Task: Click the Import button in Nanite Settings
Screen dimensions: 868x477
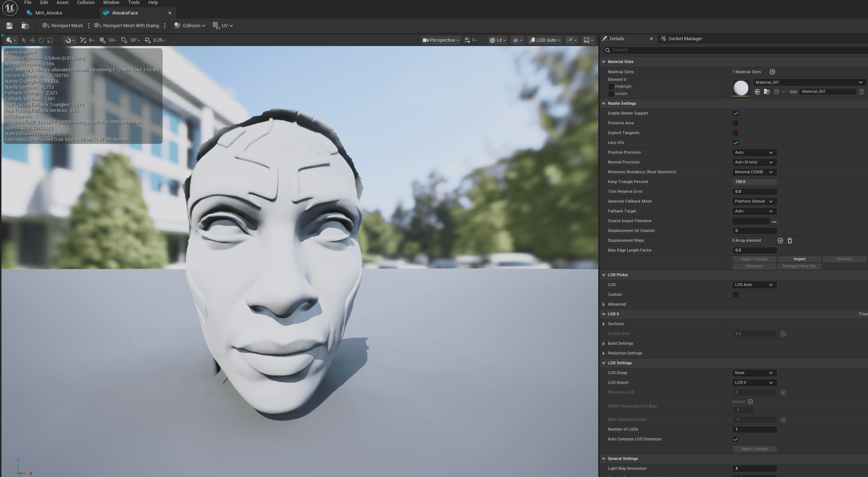Action: [800, 259]
